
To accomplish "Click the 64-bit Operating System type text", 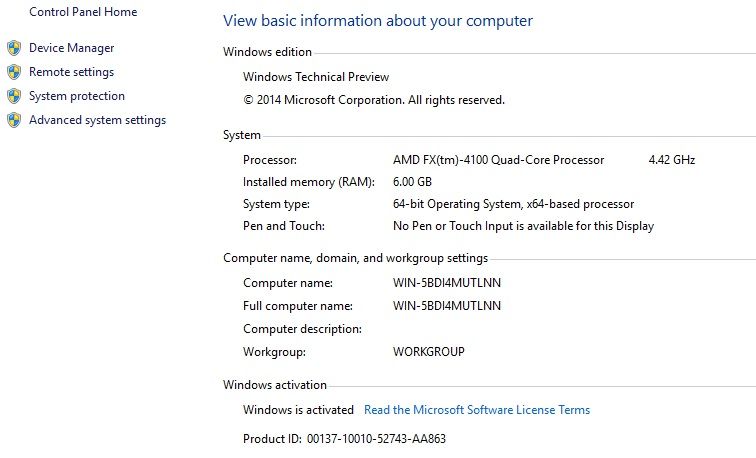I will [x=514, y=204].
